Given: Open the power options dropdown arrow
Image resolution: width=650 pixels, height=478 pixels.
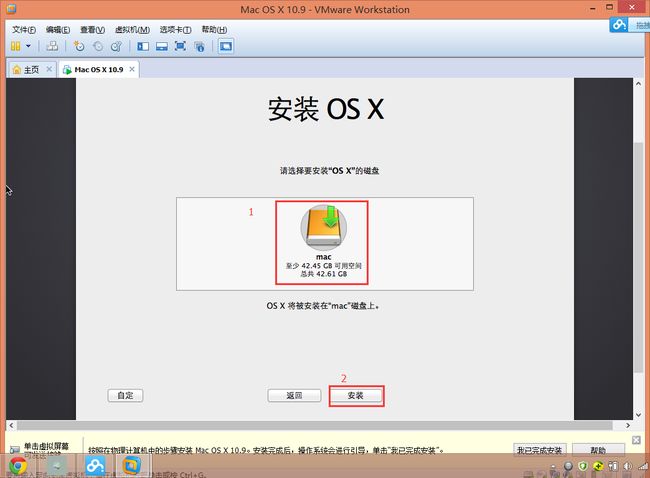Looking at the screenshot, I should point(29,46).
